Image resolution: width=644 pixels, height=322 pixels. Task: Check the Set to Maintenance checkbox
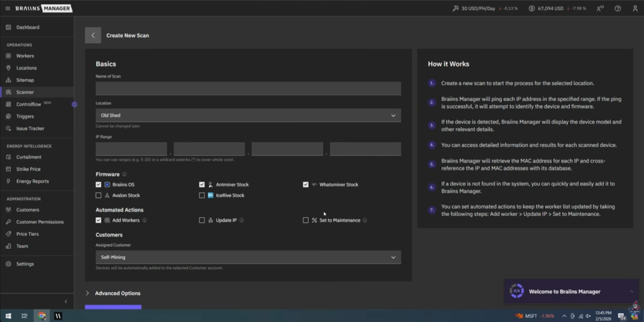tap(306, 221)
